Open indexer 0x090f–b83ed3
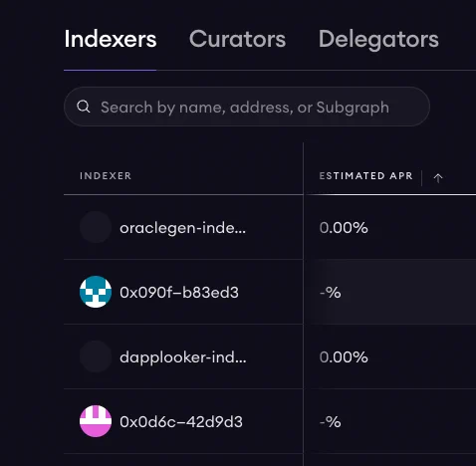Screen dimensions: 476x466 click(x=179, y=293)
